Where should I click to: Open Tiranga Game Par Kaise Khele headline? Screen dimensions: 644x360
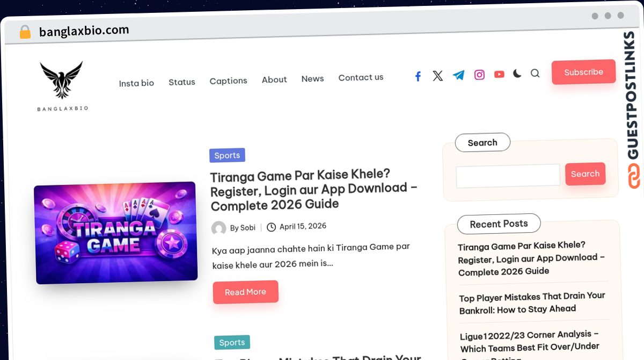pos(314,190)
